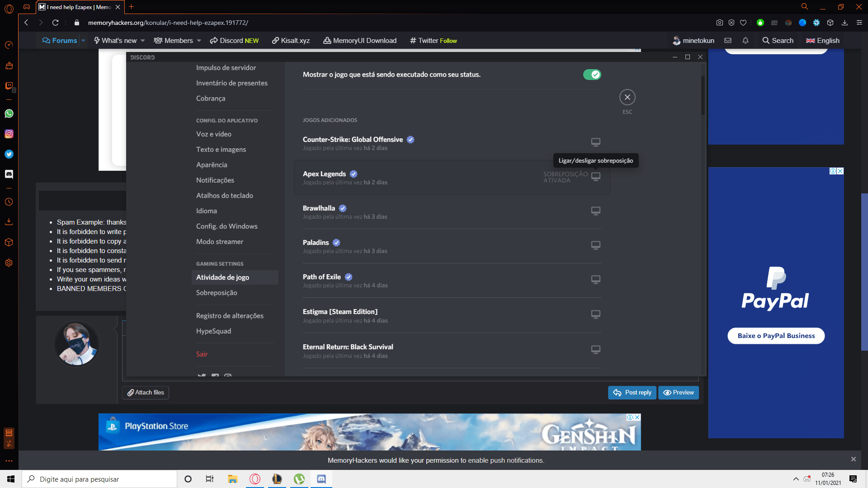Toggle overlay for Path of Exile
The height and width of the screenshot is (488, 868).
[x=596, y=280]
